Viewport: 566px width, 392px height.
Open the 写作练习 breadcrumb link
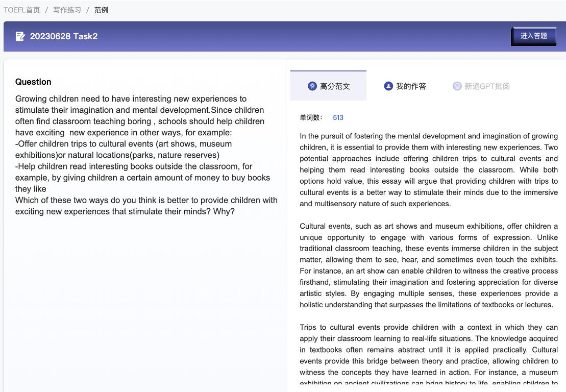click(67, 10)
